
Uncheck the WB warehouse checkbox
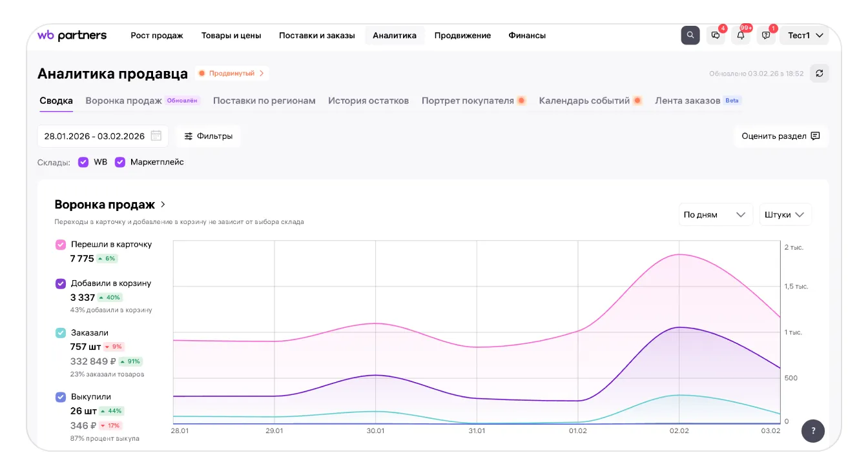point(83,162)
